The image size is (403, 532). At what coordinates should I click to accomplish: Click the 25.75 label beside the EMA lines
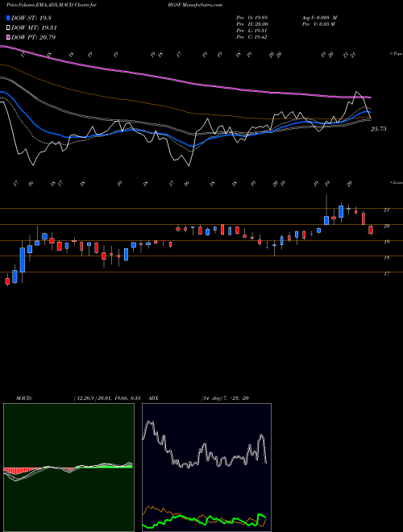click(379, 129)
